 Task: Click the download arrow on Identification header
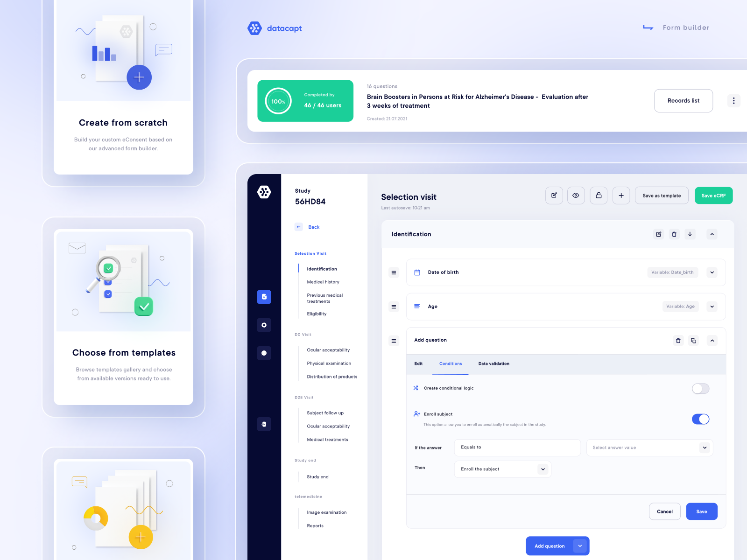[x=690, y=234]
